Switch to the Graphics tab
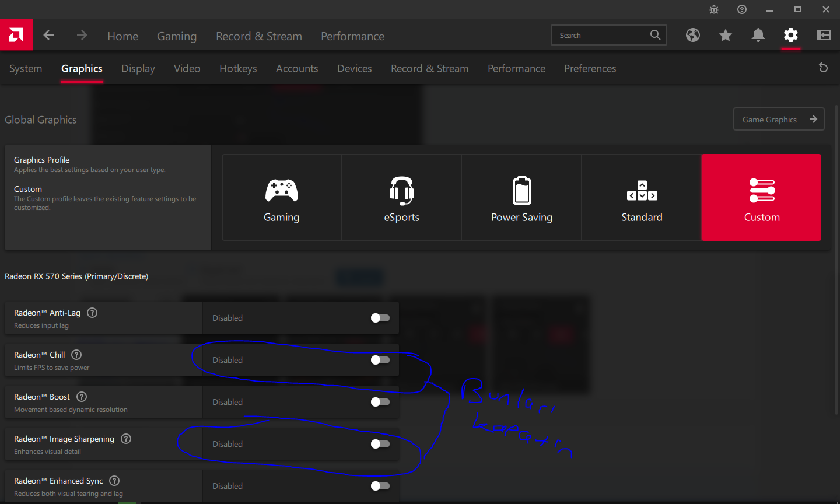The image size is (840, 504). [x=82, y=68]
